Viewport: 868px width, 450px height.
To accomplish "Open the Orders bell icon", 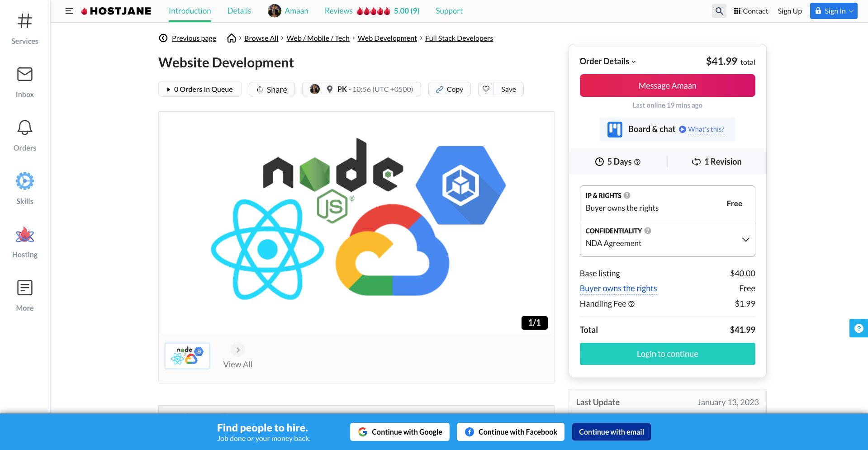I will click(x=25, y=128).
